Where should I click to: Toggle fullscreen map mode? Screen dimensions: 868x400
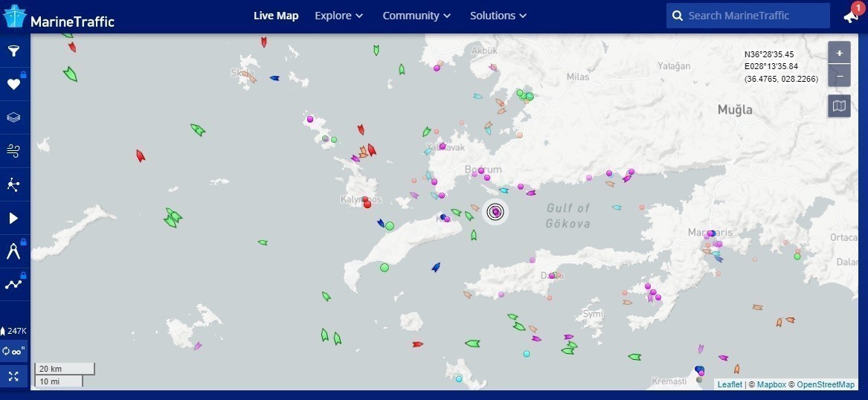[13, 375]
